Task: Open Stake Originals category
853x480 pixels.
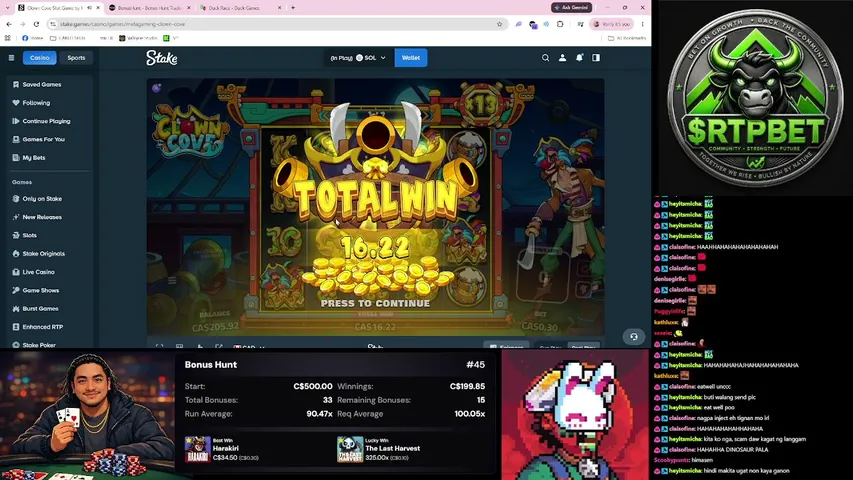Action: pos(44,254)
